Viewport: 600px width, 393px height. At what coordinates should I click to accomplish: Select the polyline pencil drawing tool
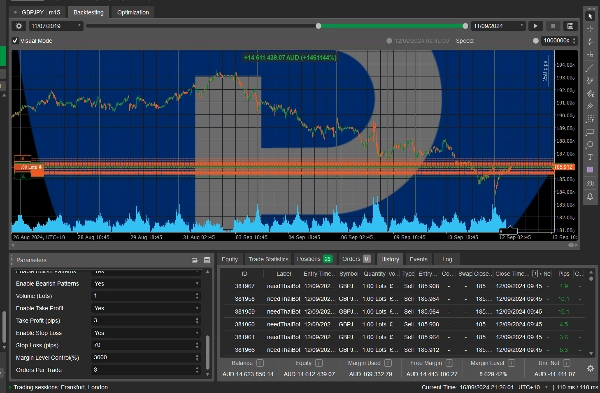[590, 81]
